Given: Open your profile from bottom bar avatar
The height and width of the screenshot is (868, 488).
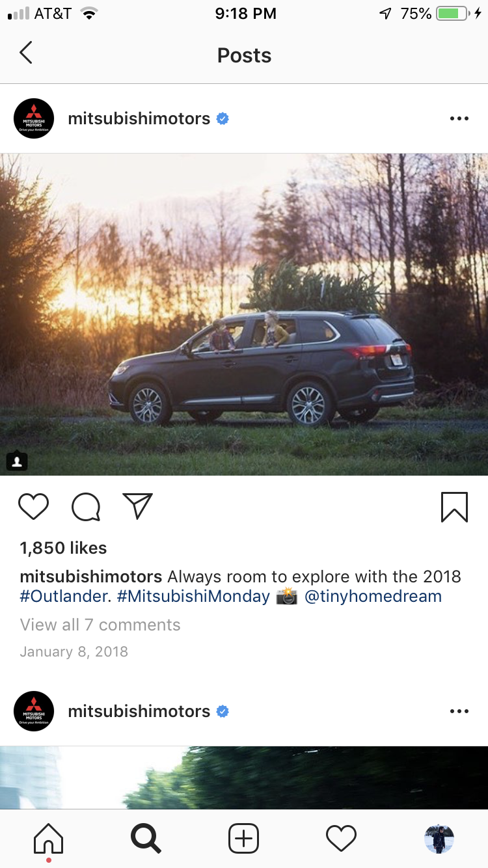Looking at the screenshot, I should pyautogui.click(x=439, y=839).
